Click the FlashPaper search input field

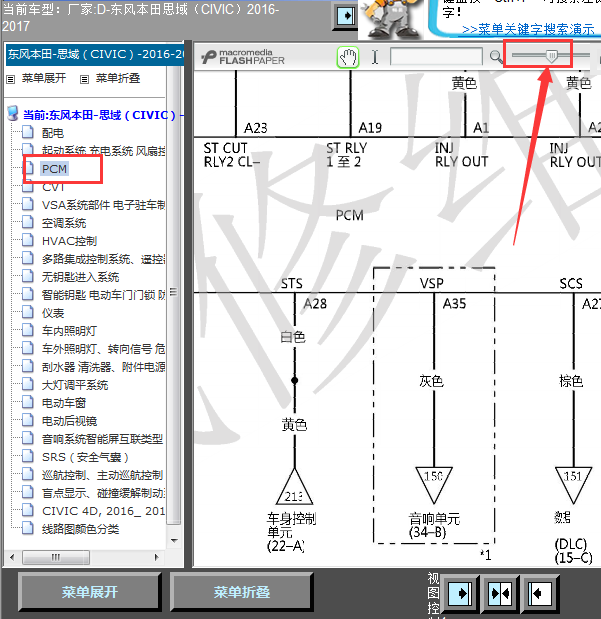click(436, 56)
